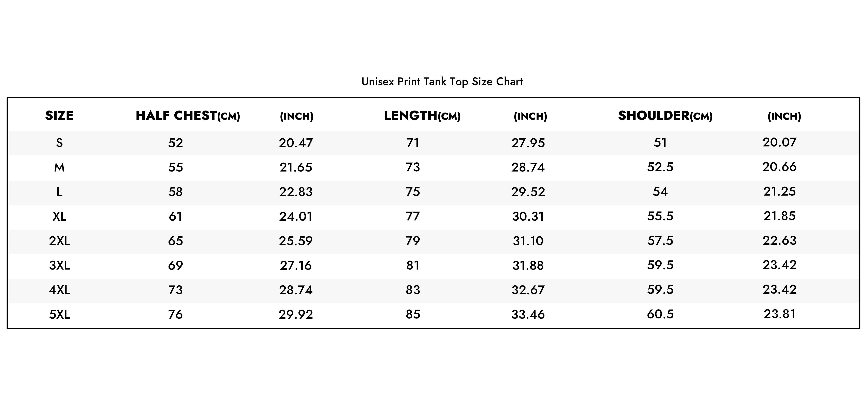Select the 4XL size row label
868x417 pixels.
(59, 290)
